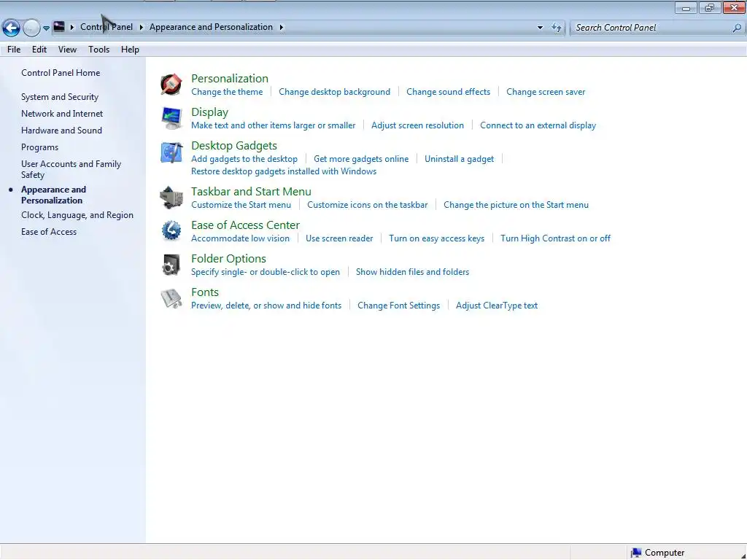The height and width of the screenshot is (560, 747).
Task: Go back with the Back arrow button
Action: (x=11, y=28)
